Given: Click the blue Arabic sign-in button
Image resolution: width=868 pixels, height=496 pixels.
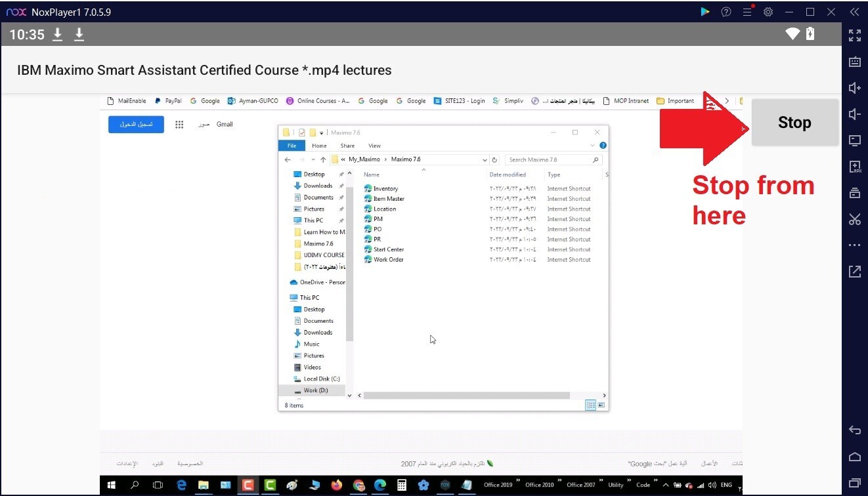Looking at the screenshot, I should (135, 124).
